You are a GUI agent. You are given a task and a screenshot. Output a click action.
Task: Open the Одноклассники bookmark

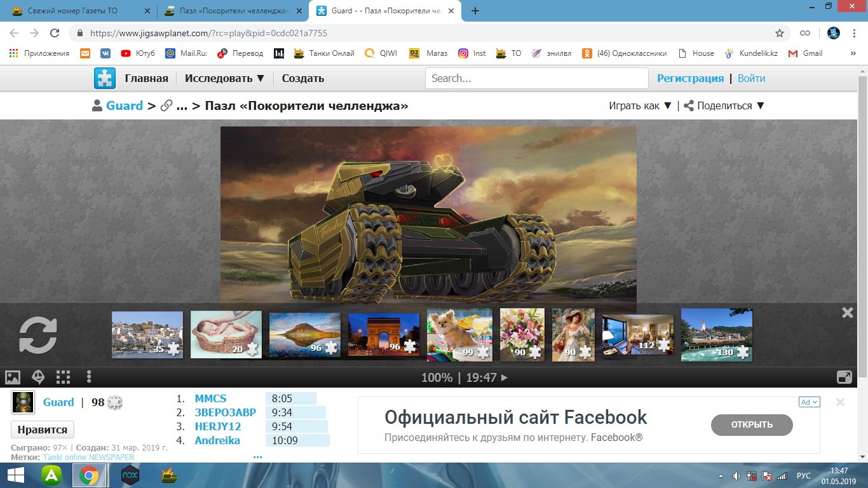click(x=625, y=53)
